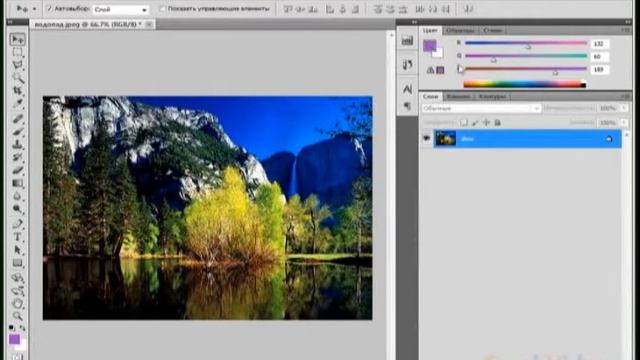Click the Color panel foreground color swatch
This screenshot has height=360, width=640.
click(x=429, y=45)
